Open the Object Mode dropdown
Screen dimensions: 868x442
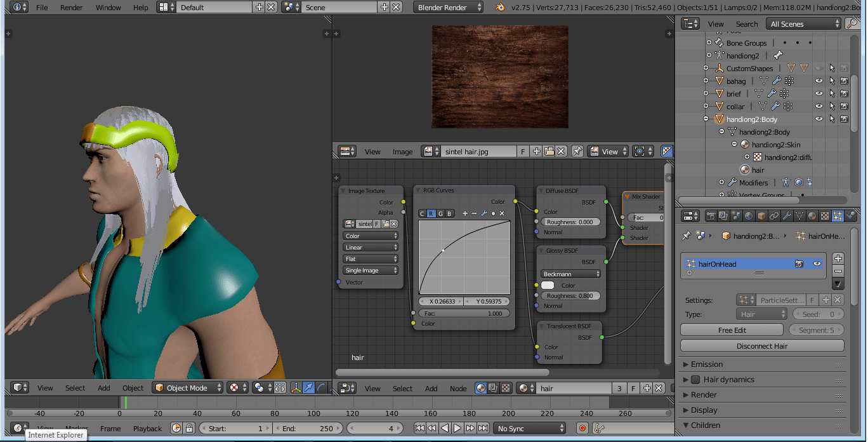(188, 387)
